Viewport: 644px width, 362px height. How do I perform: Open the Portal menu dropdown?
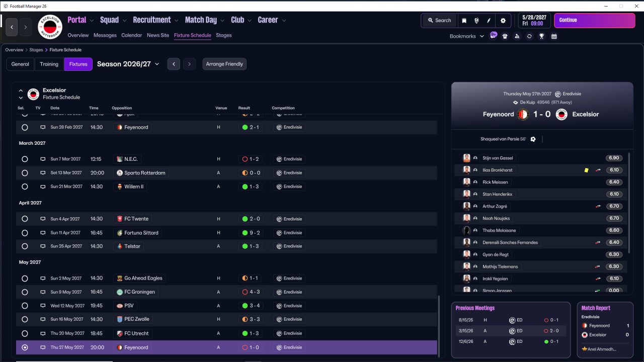pyautogui.click(x=80, y=20)
